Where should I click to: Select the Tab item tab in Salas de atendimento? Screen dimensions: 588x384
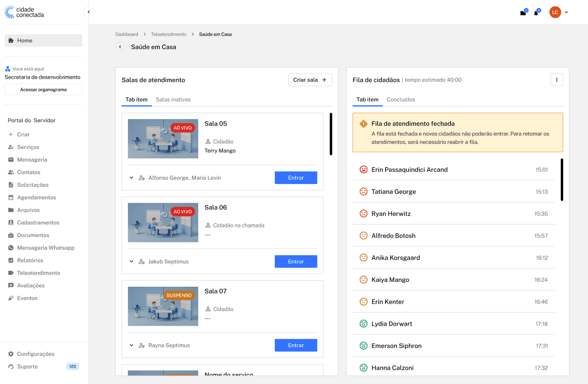(x=136, y=99)
